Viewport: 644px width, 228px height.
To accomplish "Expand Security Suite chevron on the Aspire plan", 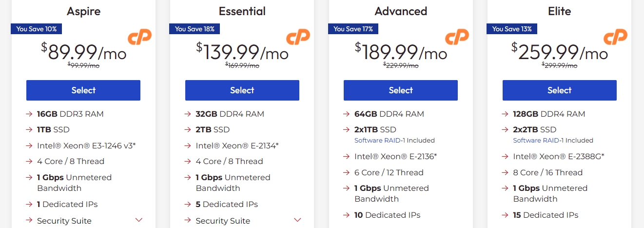I will click(138, 220).
